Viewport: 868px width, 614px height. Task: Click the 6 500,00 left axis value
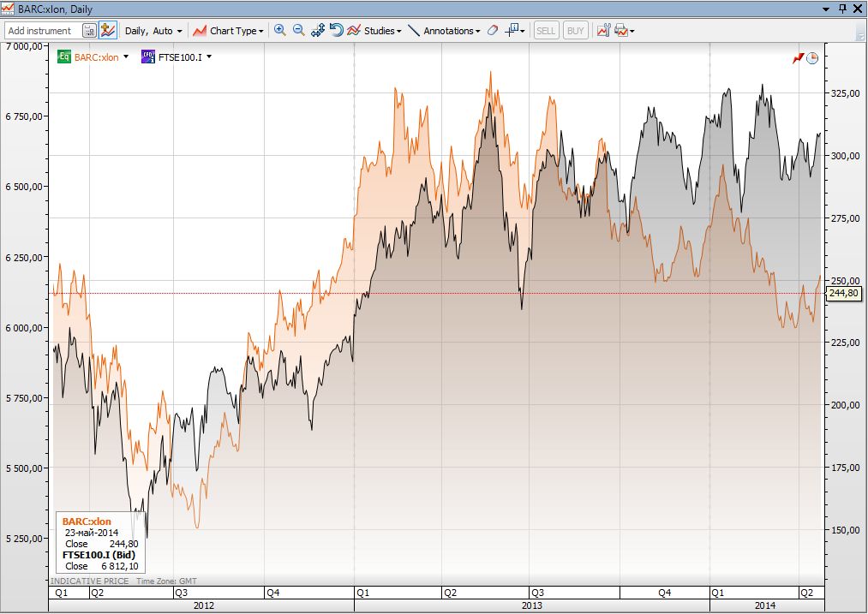pos(24,187)
